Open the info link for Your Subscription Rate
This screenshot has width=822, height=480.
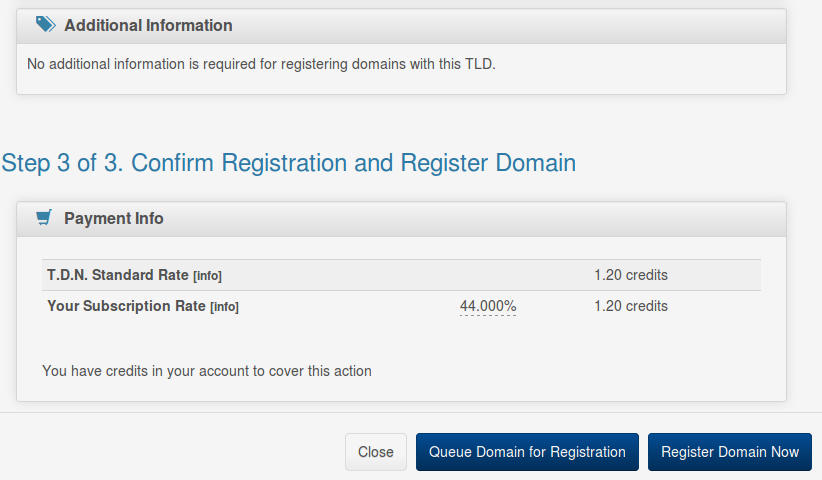(224, 307)
